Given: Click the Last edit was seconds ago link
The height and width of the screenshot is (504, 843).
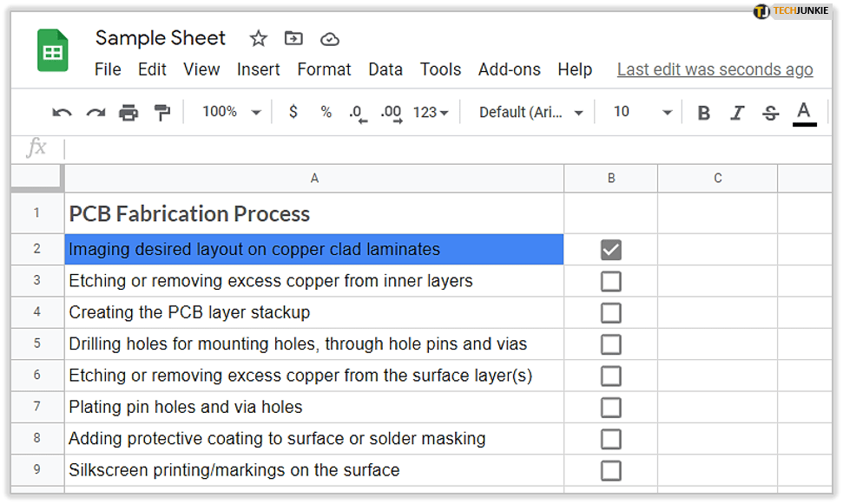Looking at the screenshot, I should (715, 69).
